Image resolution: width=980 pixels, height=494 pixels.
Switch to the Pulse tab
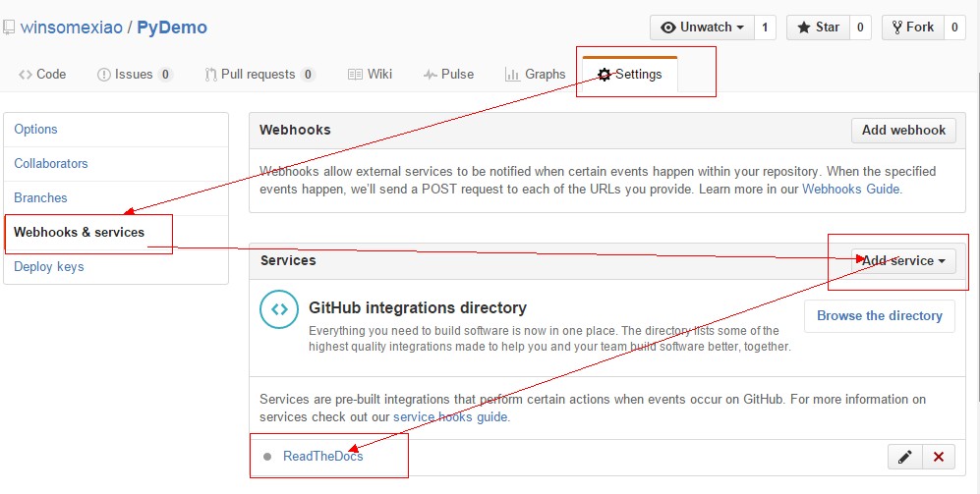point(449,75)
